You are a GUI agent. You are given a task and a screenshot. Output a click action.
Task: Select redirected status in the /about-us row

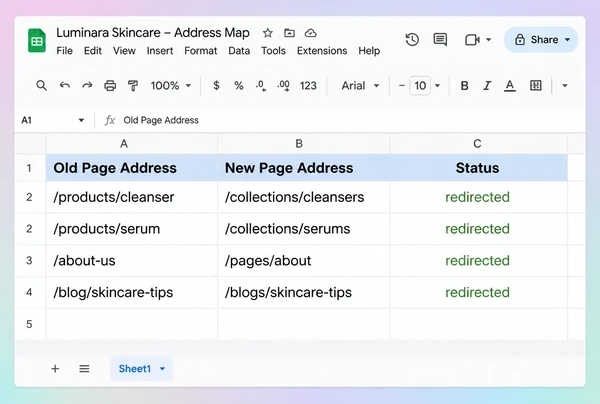(x=479, y=261)
